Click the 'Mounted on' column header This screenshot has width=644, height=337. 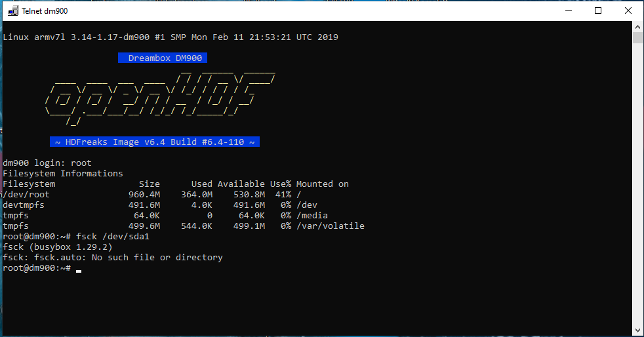point(323,184)
